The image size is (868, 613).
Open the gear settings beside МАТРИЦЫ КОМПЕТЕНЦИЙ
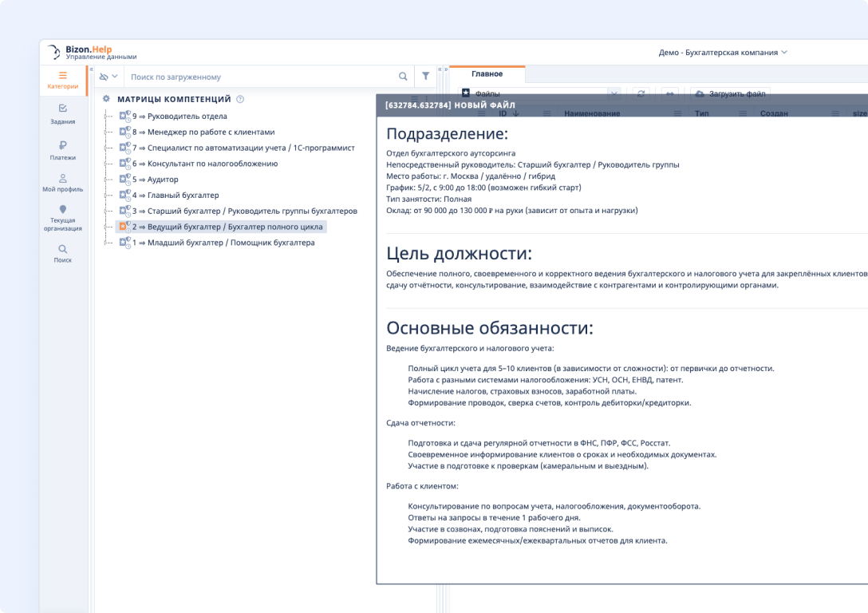coord(106,98)
